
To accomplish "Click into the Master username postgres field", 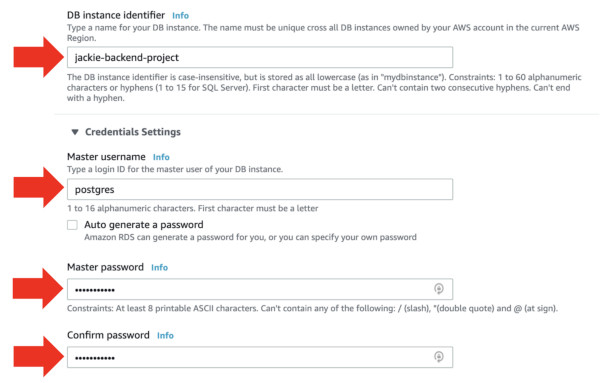I will pos(260,189).
